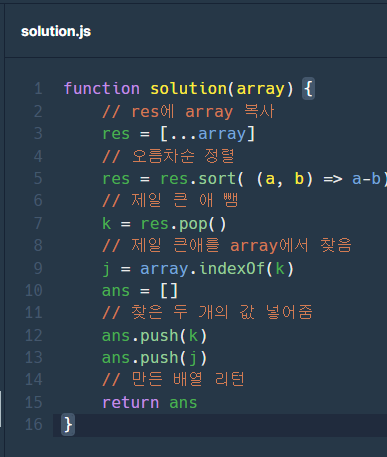
Task: Click the 'function' keyword on line 1
Action: click(102, 89)
